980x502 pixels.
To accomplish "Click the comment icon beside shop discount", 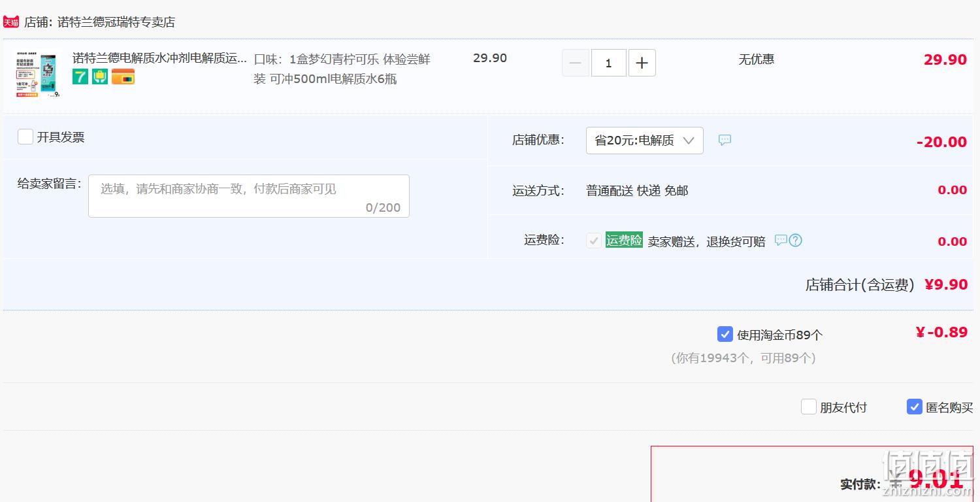I will [x=725, y=140].
